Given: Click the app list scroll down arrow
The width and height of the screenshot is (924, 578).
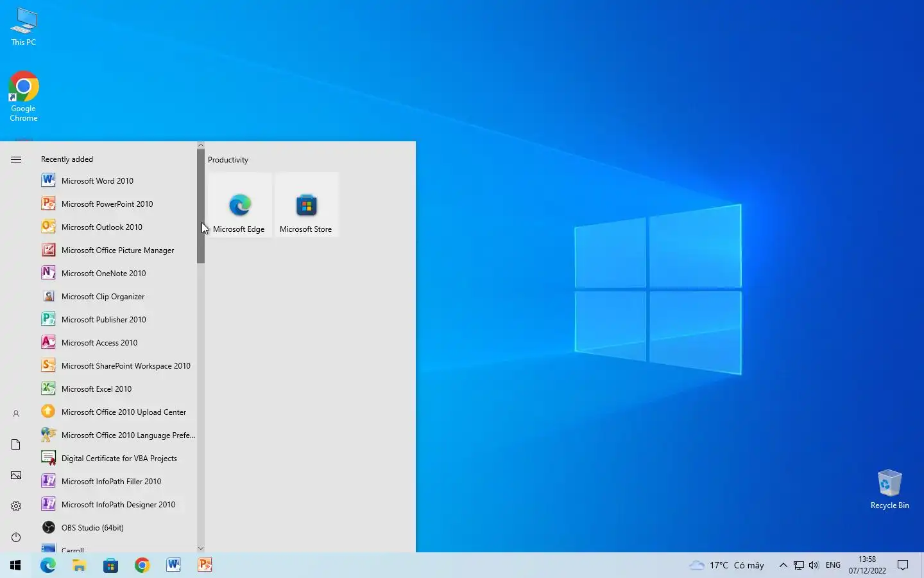Looking at the screenshot, I should point(201,548).
